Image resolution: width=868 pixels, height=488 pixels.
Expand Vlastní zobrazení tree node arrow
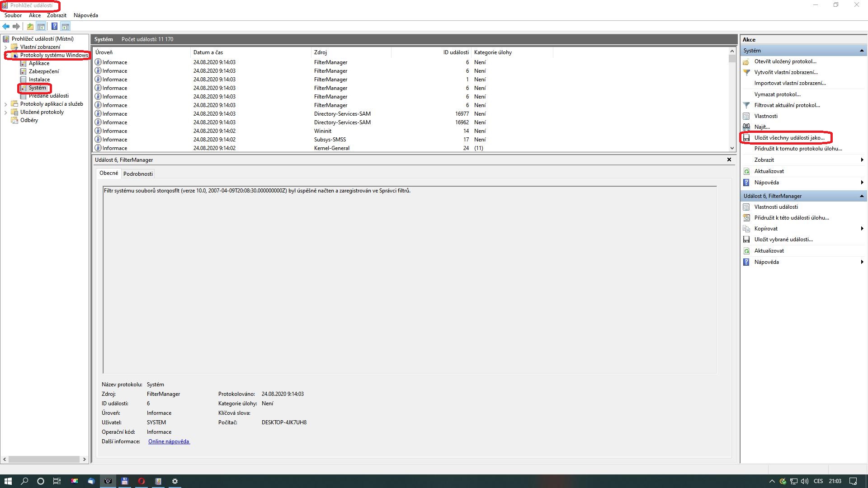click(5, 47)
